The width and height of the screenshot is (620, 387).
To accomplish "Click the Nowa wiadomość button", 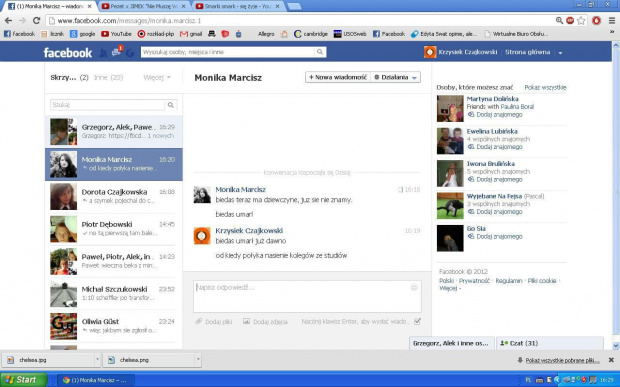I will [x=338, y=77].
